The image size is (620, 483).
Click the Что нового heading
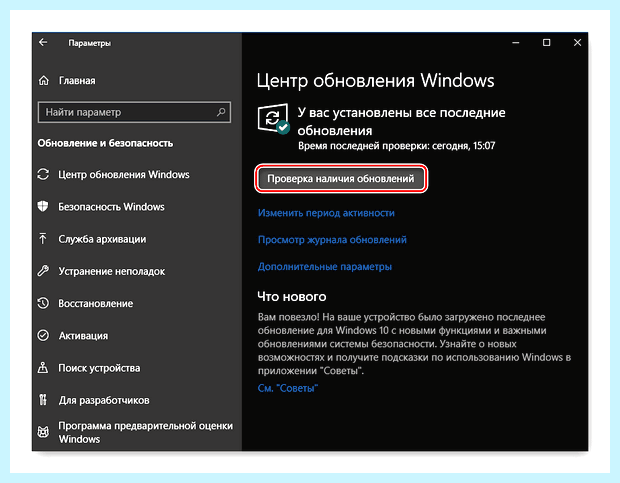click(x=292, y=296)
